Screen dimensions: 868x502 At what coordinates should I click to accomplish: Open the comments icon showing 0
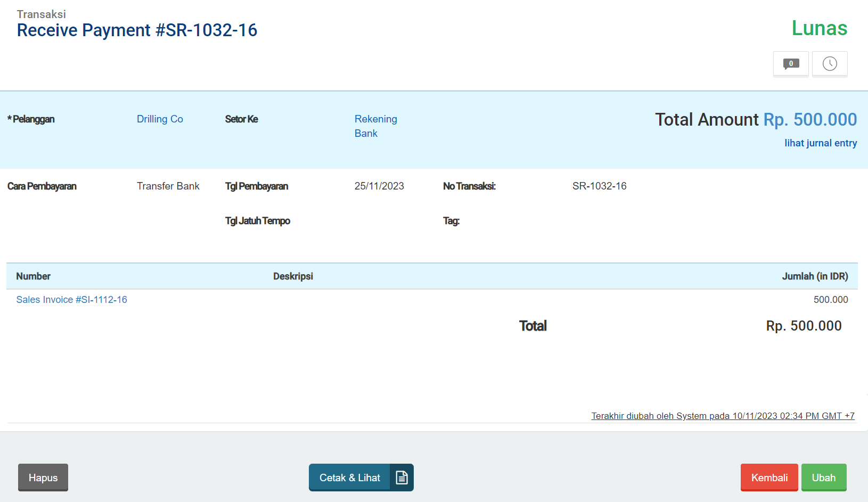(791, 64)
